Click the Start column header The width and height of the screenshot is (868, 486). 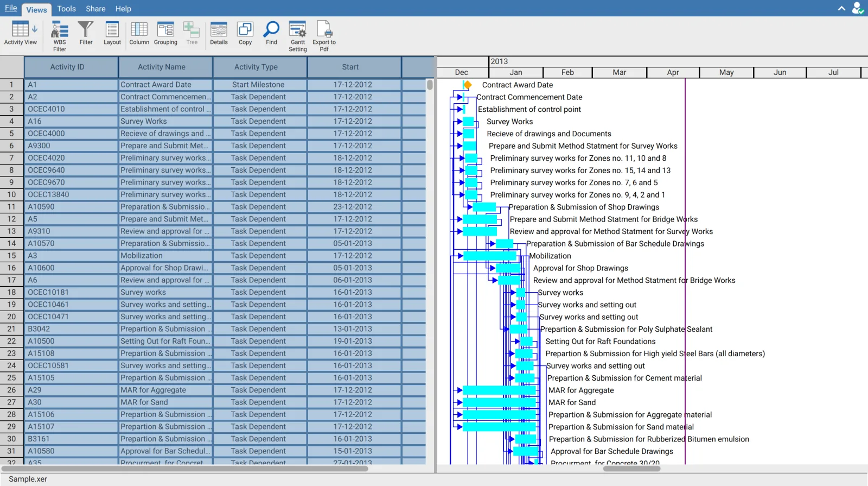point(354,67)
